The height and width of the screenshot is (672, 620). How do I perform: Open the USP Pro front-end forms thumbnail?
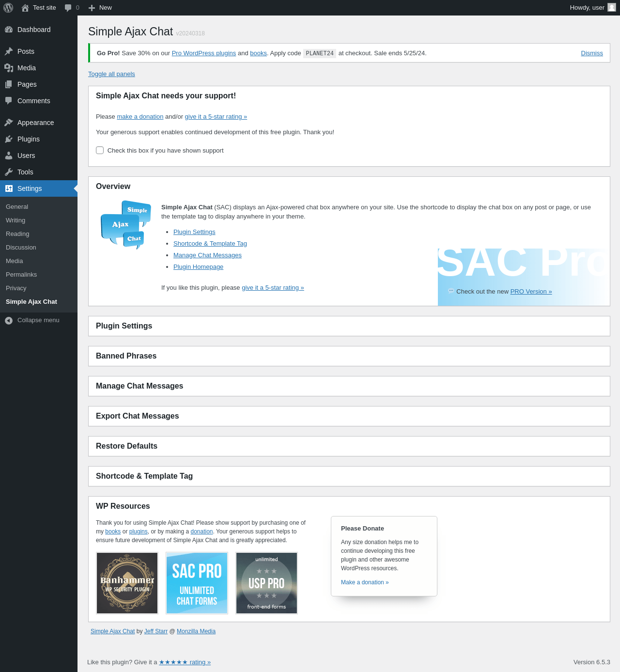tap(267, 583)
